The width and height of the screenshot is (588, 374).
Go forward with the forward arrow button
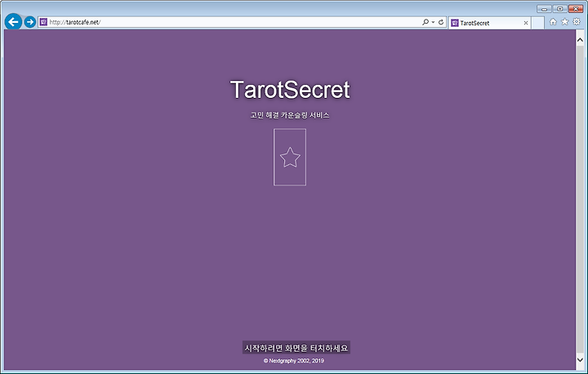(x=30, y=22)
